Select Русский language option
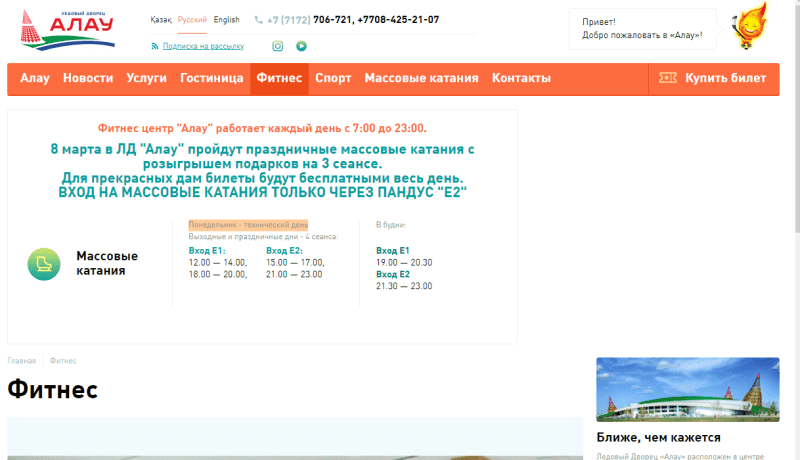800x460 pixels. coord(192,20)
